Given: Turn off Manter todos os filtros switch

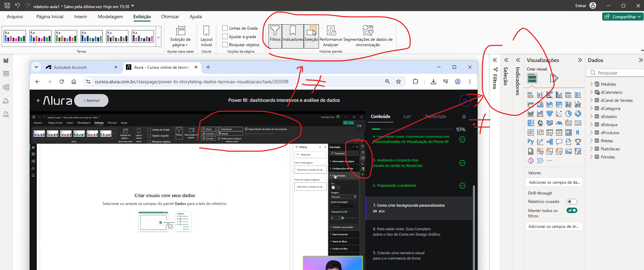Looking at the screenshot, I should [x=572, y=210].
